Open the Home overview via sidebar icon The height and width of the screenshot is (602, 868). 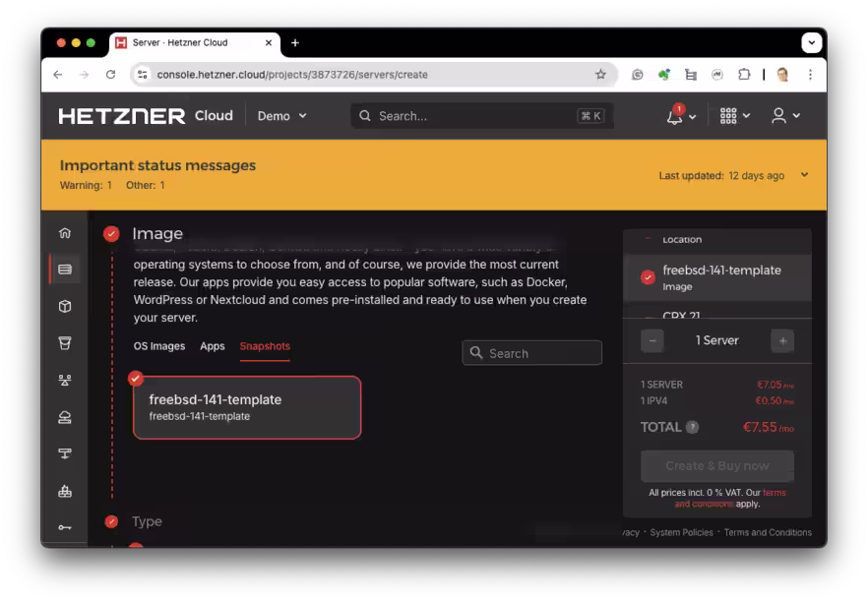[x=64, y=232]
